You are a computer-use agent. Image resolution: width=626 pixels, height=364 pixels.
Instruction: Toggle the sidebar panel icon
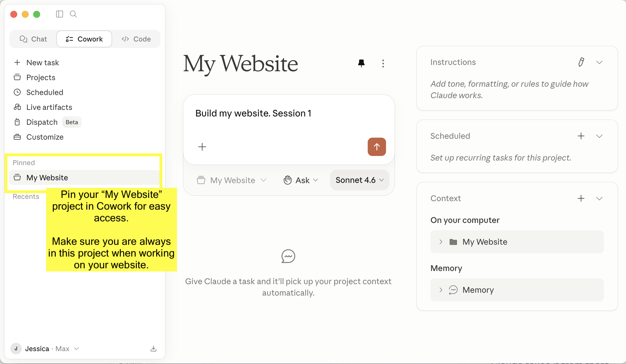click(x=60, y=14)
